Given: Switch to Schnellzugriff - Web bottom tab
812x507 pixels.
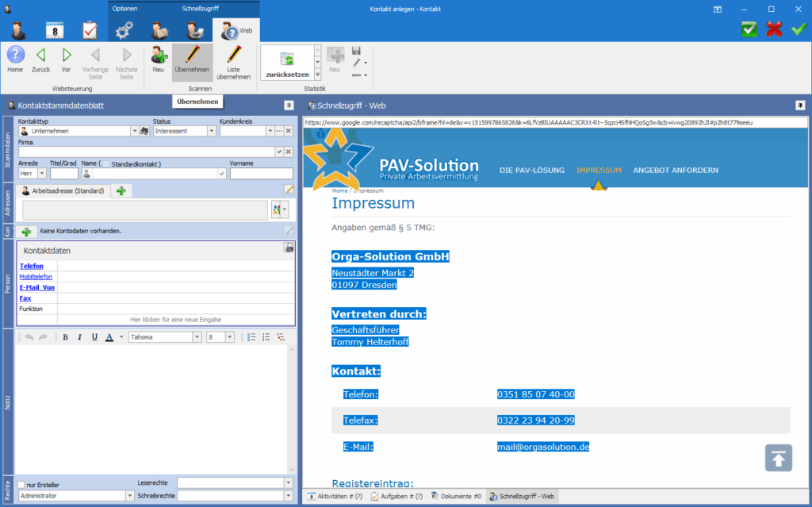Looking at the screenshot, I should 522,496.
